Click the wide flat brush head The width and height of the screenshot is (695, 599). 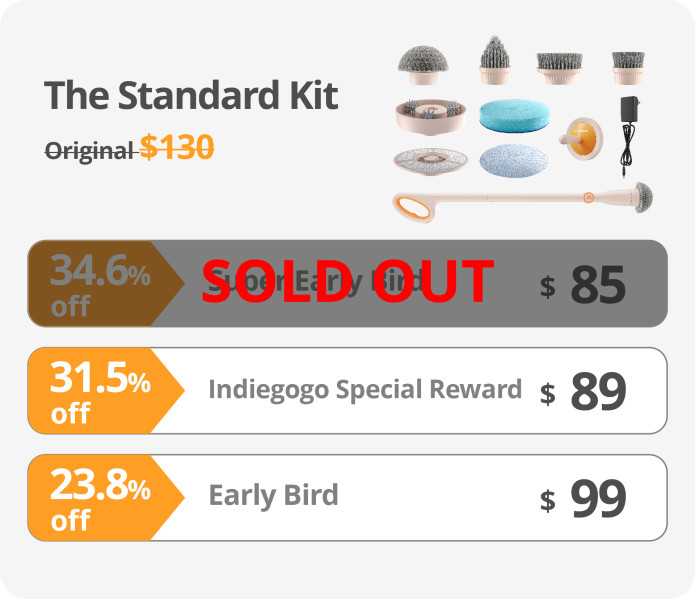pyautogui.click(x=562, y=68)
